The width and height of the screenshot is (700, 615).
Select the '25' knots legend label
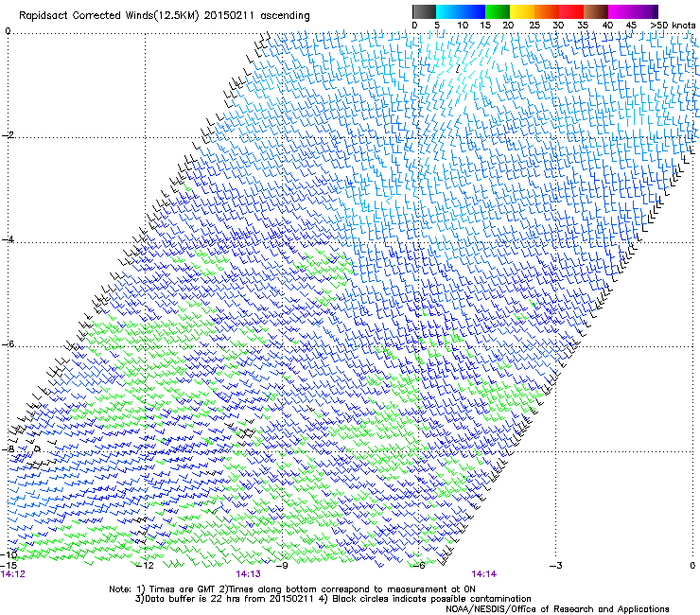534,26
